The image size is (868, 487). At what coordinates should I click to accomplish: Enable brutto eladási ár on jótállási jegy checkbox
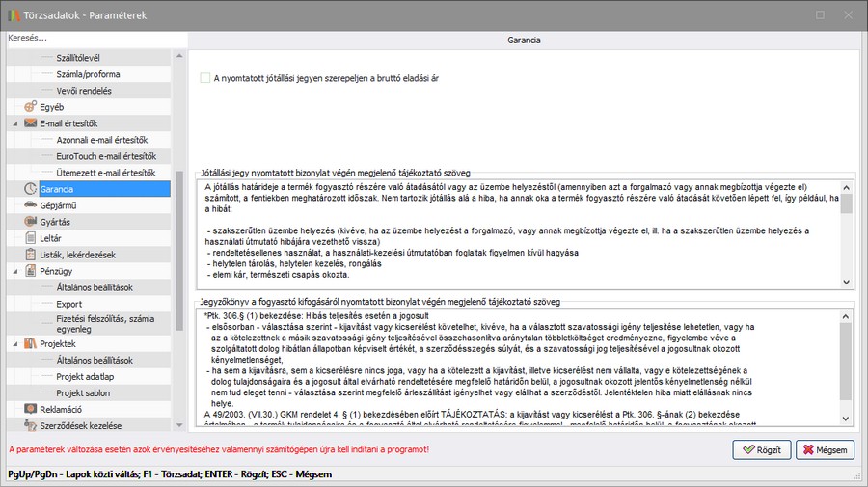tap(204, 77)
